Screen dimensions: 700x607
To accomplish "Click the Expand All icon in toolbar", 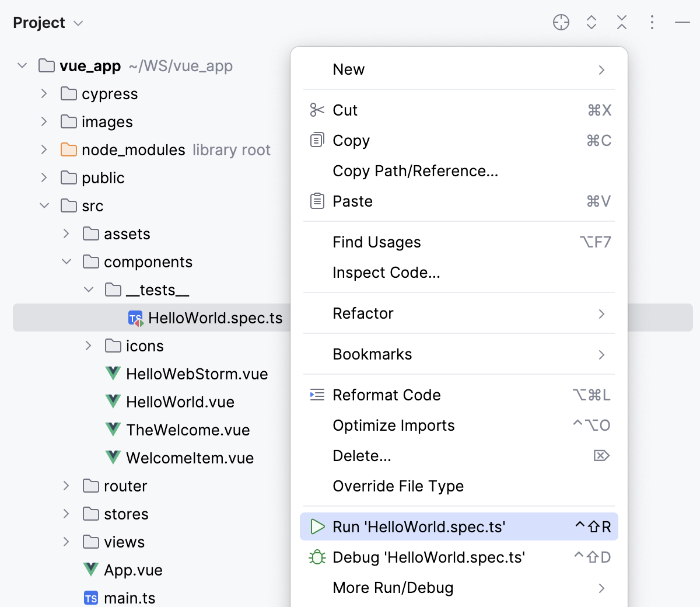I will click(x=591, y=22).
